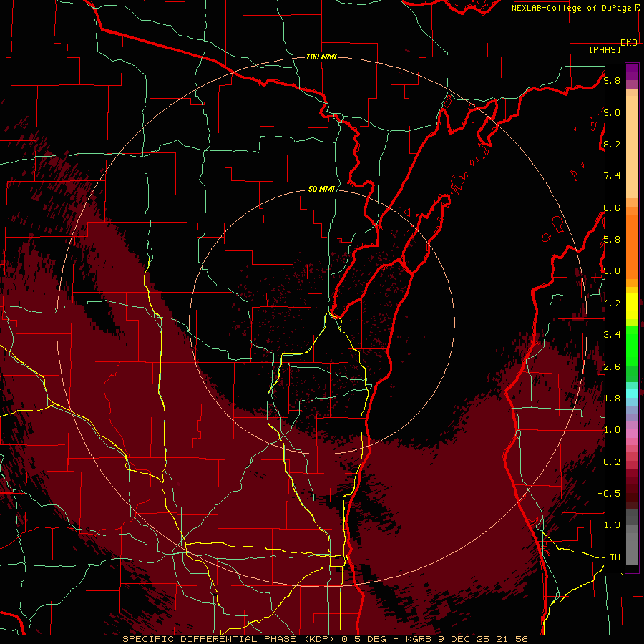Click the 2.6 scale value
Image resolution: width=644 pixels, height=644 pixels.
pos(612,367)
